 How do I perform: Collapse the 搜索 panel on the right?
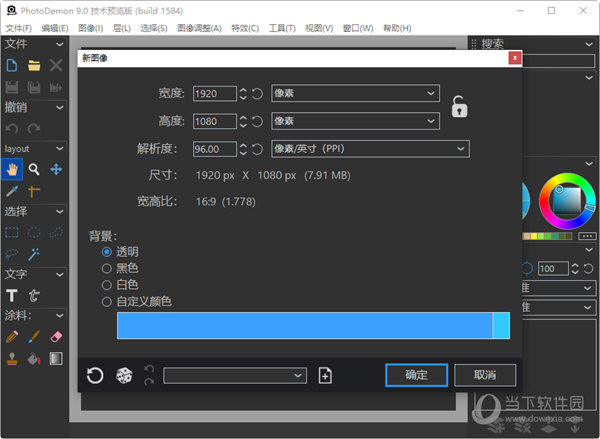coord(589,44)
